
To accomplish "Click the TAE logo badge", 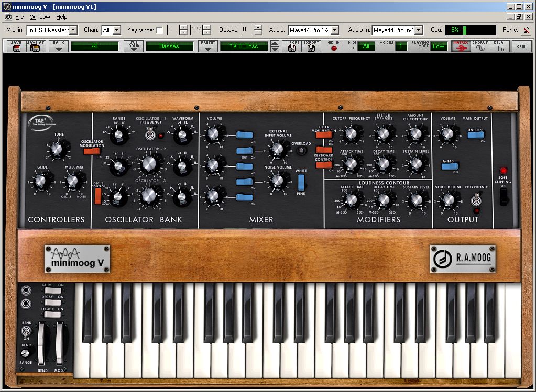I will coord(41,122).
